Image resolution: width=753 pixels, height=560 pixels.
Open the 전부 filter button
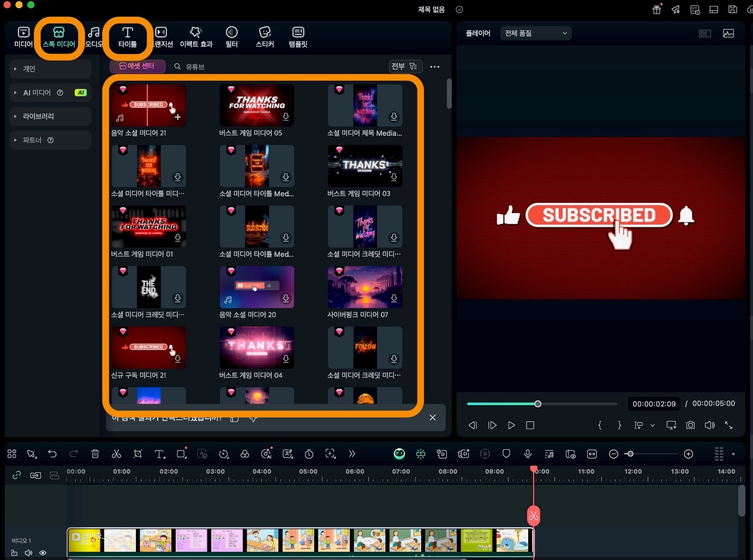point(404,66)
